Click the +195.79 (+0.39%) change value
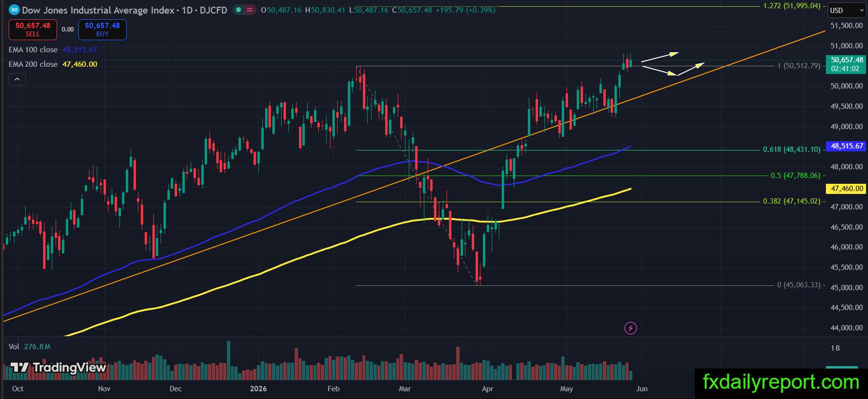 click(x=465, y=10)
